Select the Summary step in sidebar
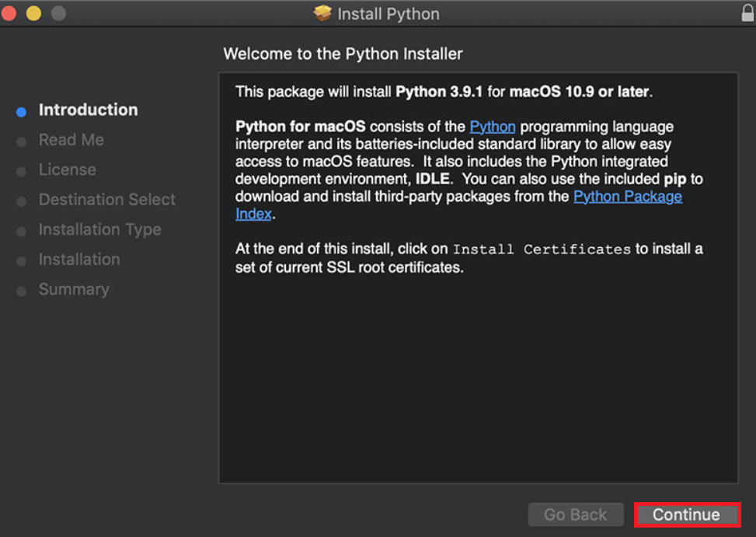756x537 pixels. (74, 289)
